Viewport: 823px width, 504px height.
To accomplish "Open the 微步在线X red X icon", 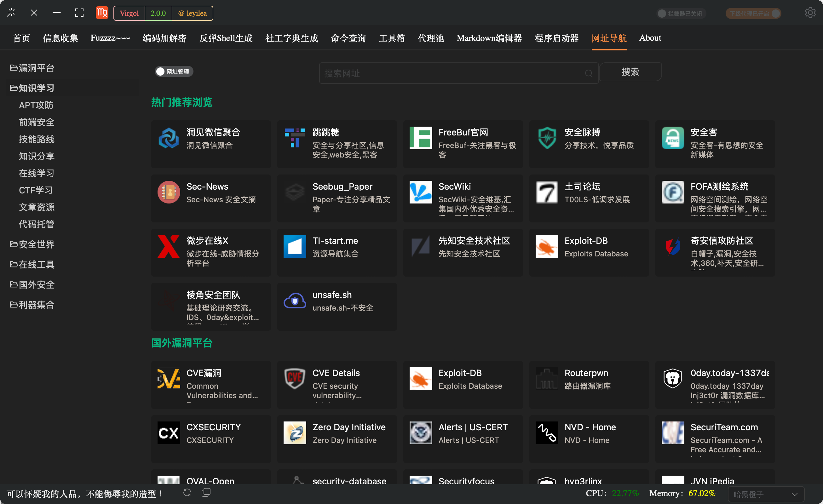I will coord(169,246).
